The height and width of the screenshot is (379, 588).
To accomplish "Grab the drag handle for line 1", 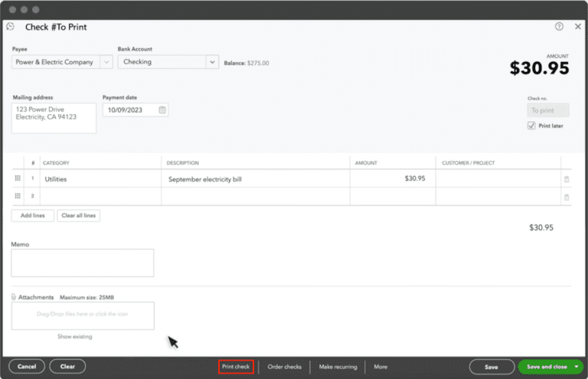I will [18, 178].
